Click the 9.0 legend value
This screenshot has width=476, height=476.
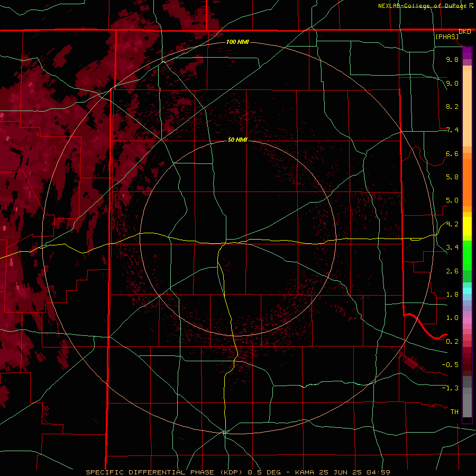[x=452, y=83]
